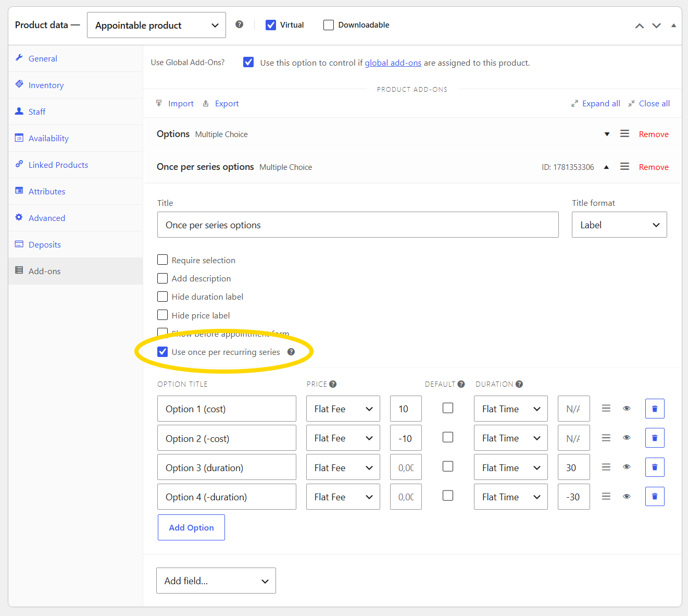
Task: Enable Add description checkbox
Action: [x=162, y=278]
